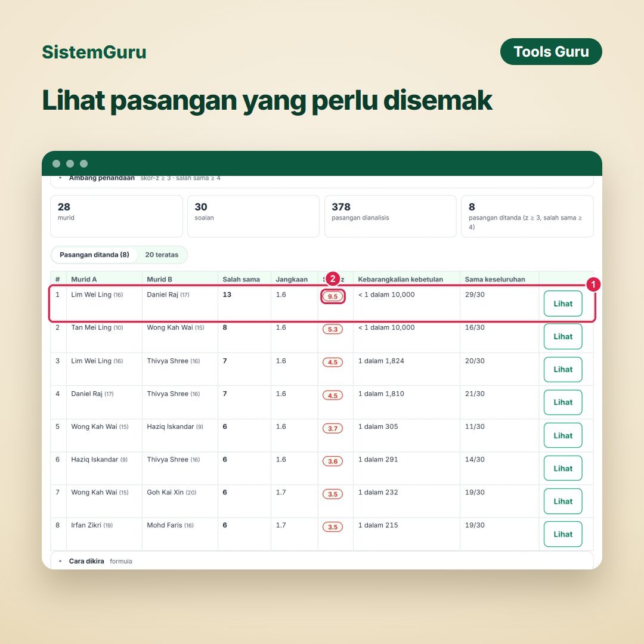Image resolution: width=644 pixels, height=644 pixels.
Task: Click the 14/30 overall match value
Action: 475,459
